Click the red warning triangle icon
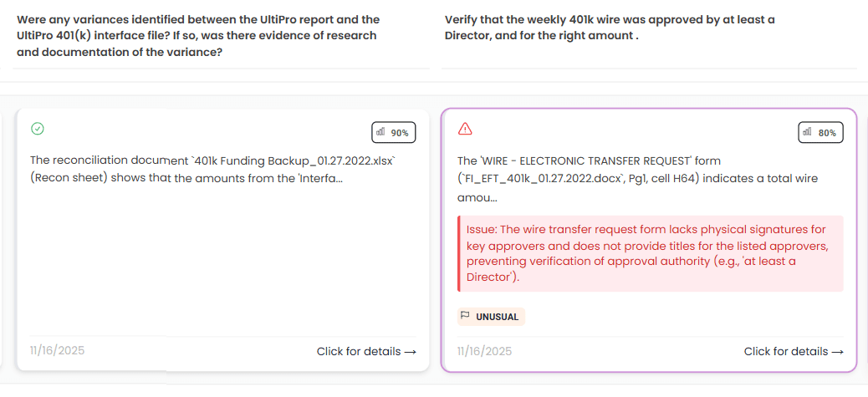Screen dimensions: 868x397 (x=465, y=129)
